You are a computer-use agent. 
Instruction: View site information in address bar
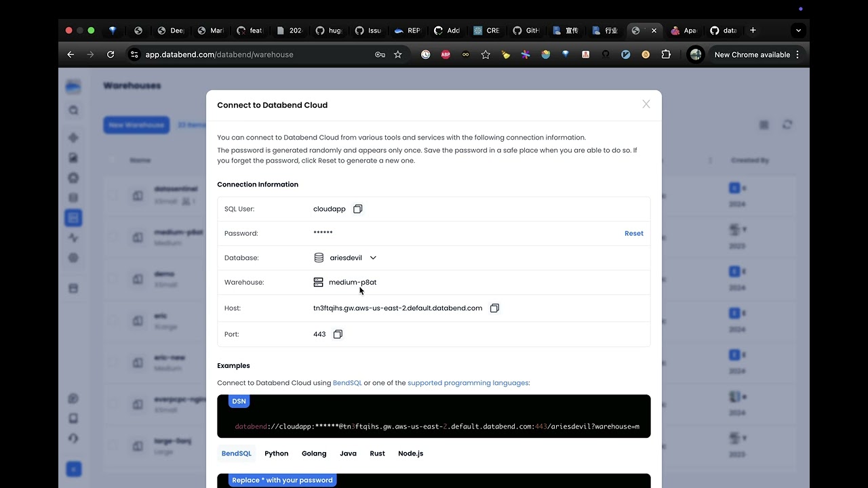coord(134,54)
